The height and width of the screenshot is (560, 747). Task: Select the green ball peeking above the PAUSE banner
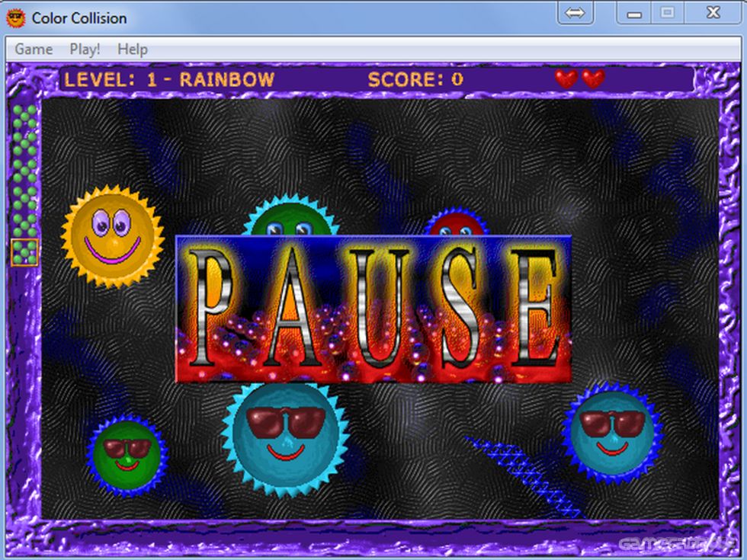(291, 215)
